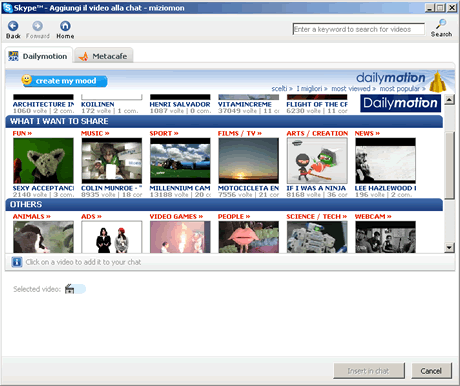This screenshot has width=460, height=386.
Task: Open the most popular link
Action: tap(403, 89)
